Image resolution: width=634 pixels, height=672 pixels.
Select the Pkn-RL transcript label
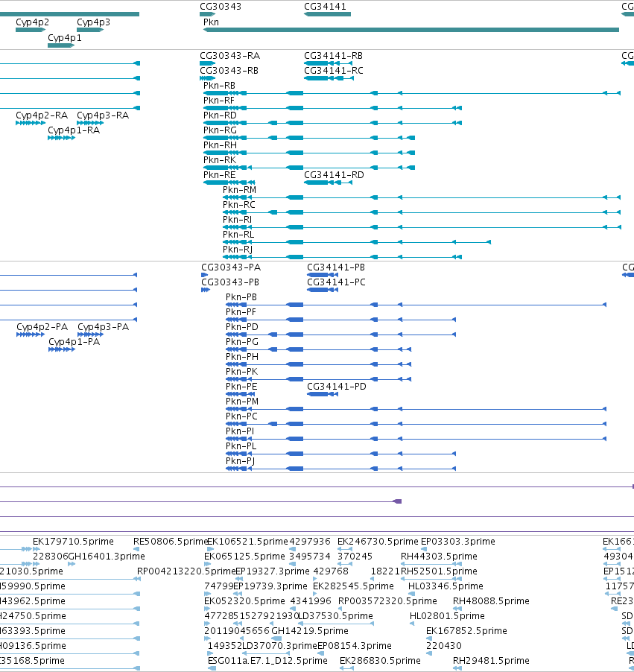pyautogui.click(x=238, y=235)
